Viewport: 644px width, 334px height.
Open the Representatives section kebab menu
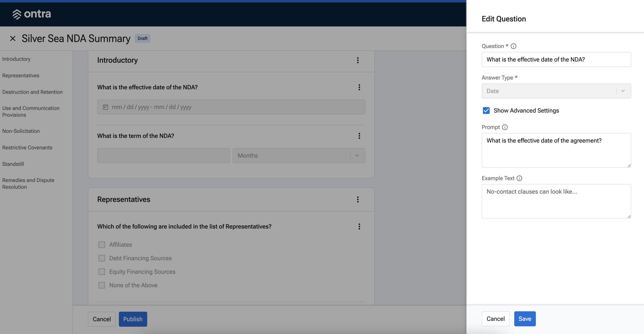coord(358,199)
